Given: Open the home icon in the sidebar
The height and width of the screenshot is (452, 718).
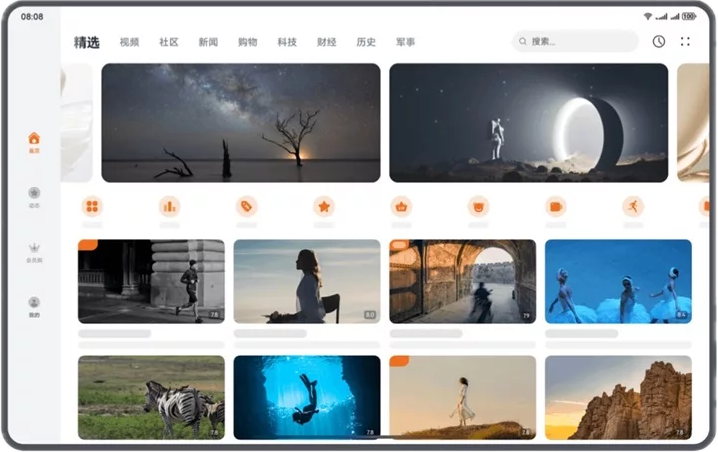Looking at the screenshot, I should tap(34, 139).
